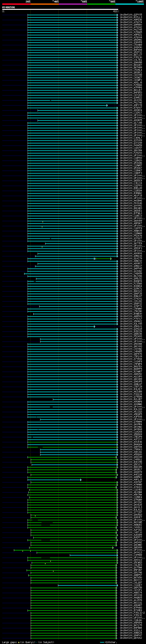Open hit UniRef100_A9PD36
The height and width of the screenshot is (644, 146).
[131, 20]
